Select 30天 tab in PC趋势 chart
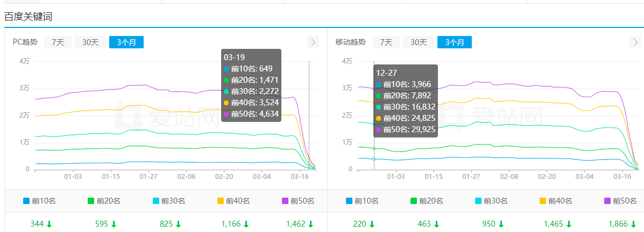 point(90,42)
